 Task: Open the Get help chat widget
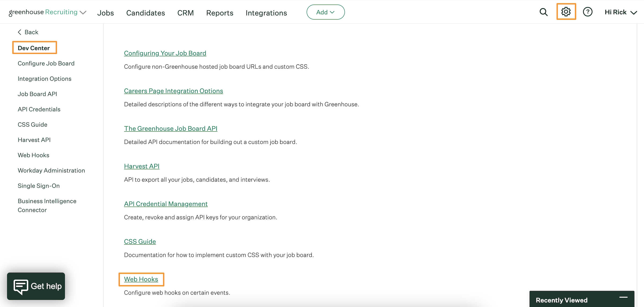tap(36, 286)
